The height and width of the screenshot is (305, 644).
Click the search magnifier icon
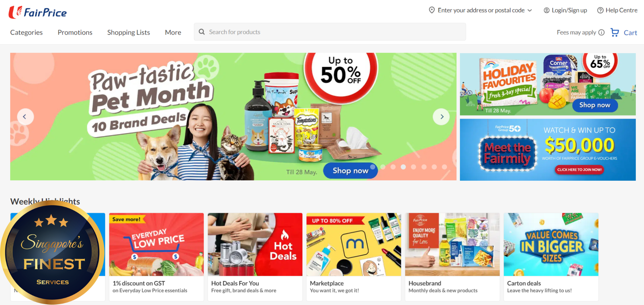(202, 32)
